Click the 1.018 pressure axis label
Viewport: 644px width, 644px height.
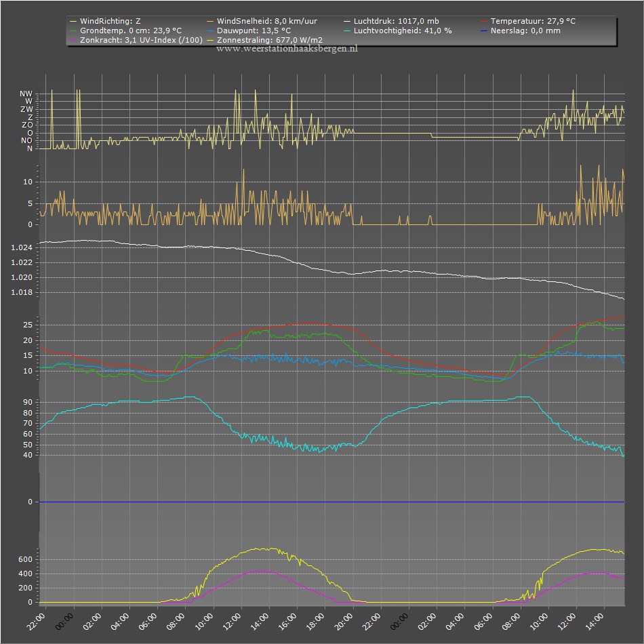[22, 292]
